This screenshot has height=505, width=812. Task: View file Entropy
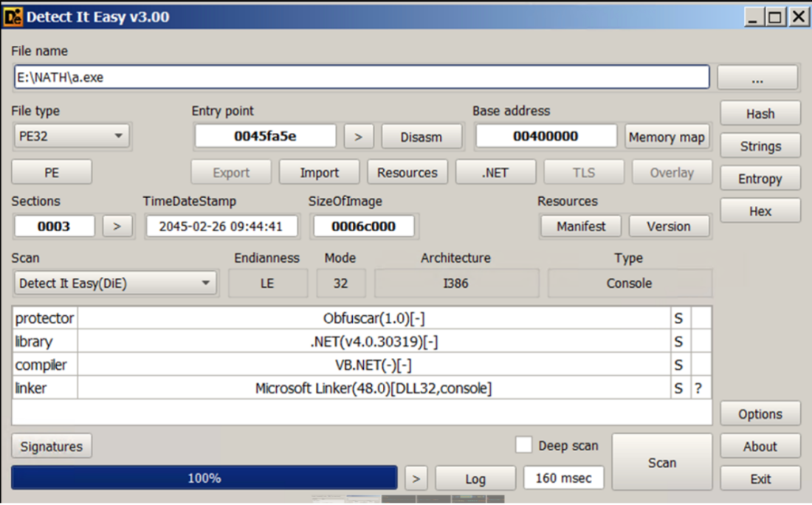(760, 179)
